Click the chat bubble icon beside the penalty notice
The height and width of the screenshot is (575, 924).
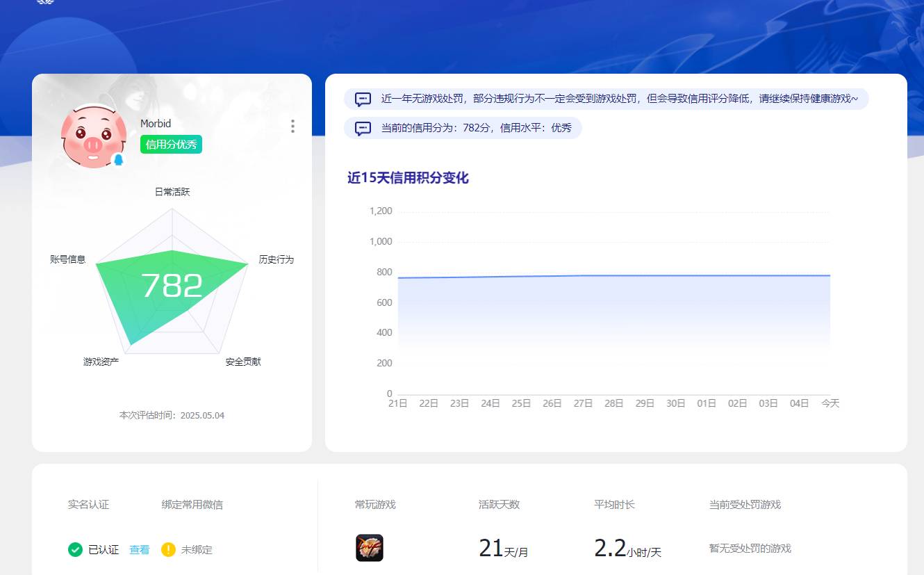coord(362,99)
